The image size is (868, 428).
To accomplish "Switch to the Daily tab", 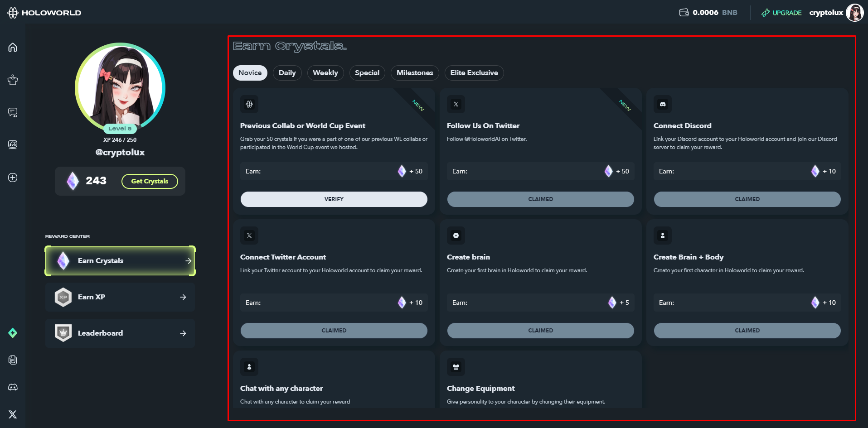I will (287, 73).
